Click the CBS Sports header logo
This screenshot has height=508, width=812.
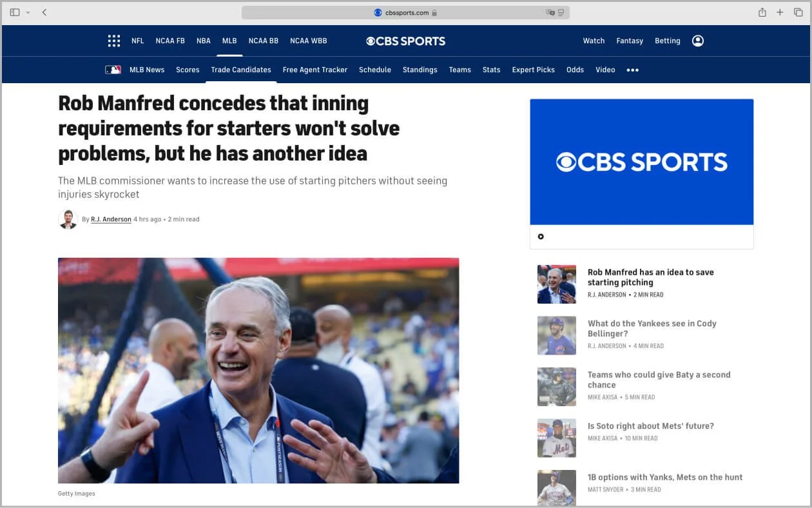(406, 41)
